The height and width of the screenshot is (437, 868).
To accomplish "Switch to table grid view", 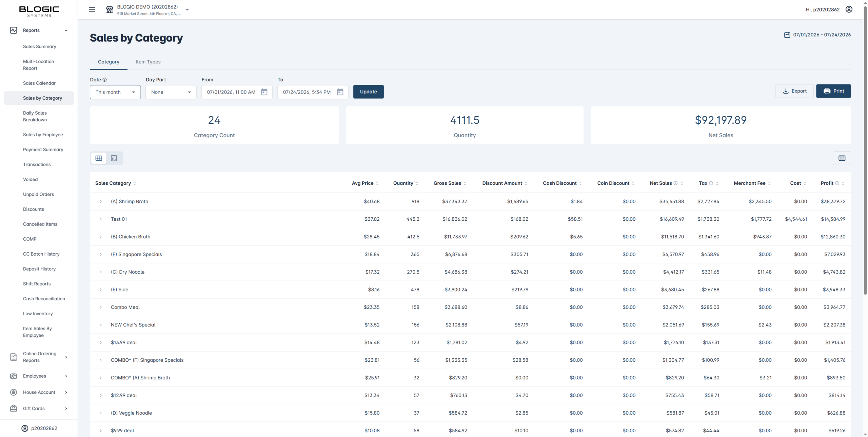I will 99,158.
